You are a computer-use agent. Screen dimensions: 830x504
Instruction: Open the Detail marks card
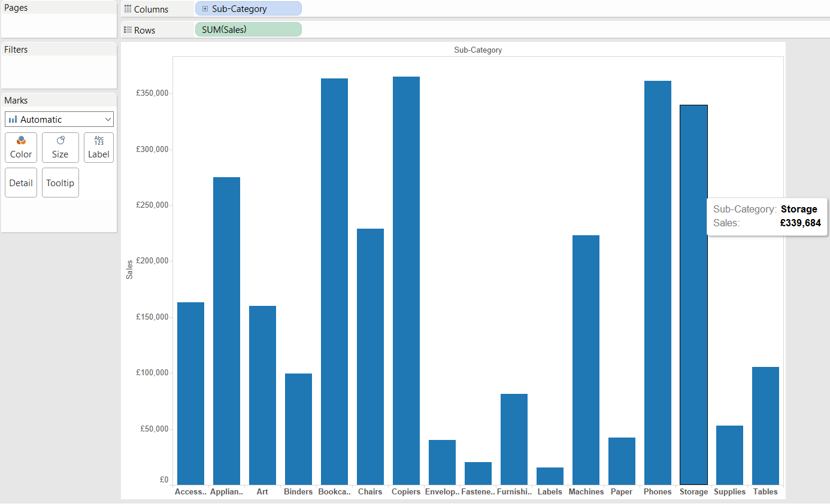[x=21, y=183]
